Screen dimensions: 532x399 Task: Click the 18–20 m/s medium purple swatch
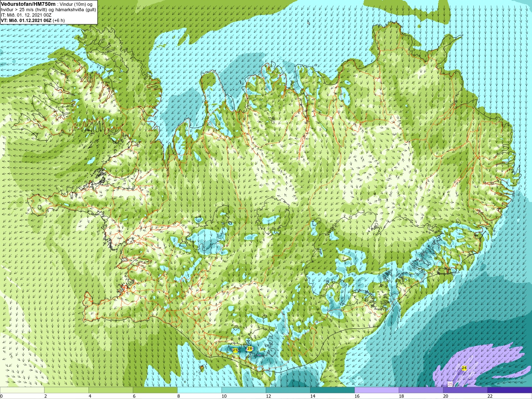coord(421,390)
